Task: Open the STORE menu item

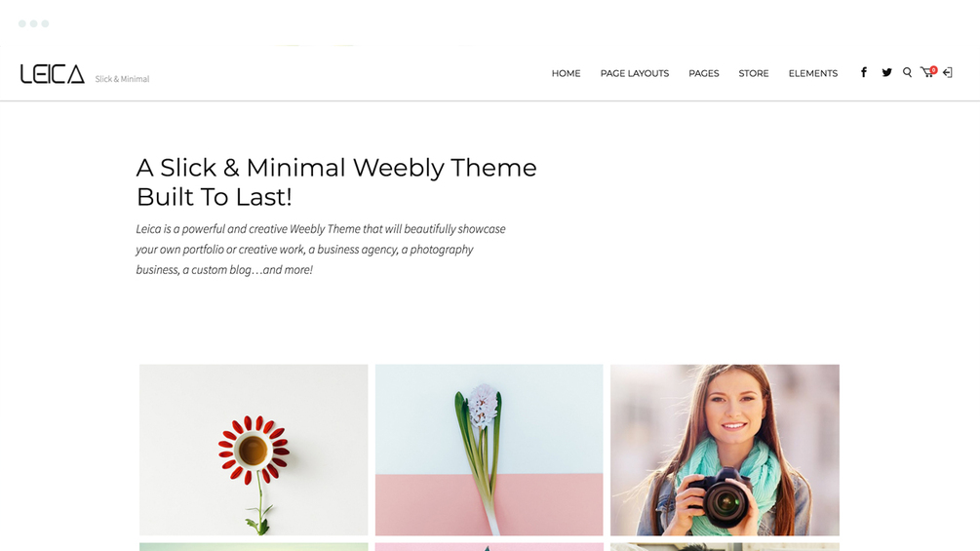Action: click(753, 74)
